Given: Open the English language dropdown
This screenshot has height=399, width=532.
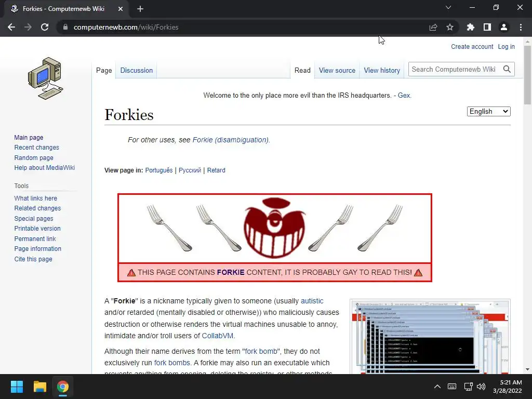Looking at the screenshot, I should click(x=488, y=111).
